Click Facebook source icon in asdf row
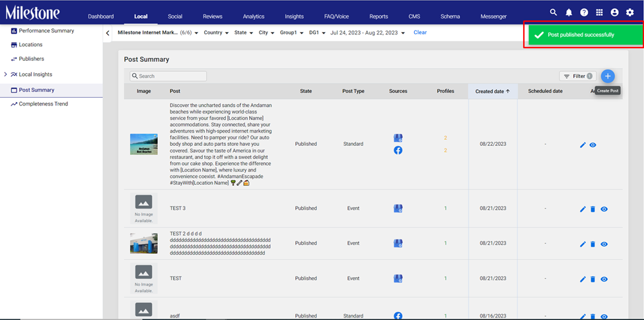The height and width of the screenshot is (320, 644). pyautogui.click(x=398, y=316)
